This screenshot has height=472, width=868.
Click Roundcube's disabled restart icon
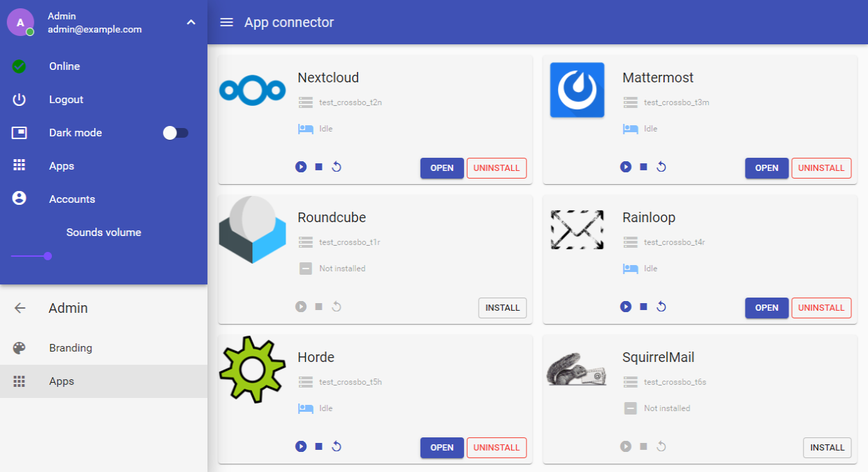pyautogui.click(x=337, y=307)
